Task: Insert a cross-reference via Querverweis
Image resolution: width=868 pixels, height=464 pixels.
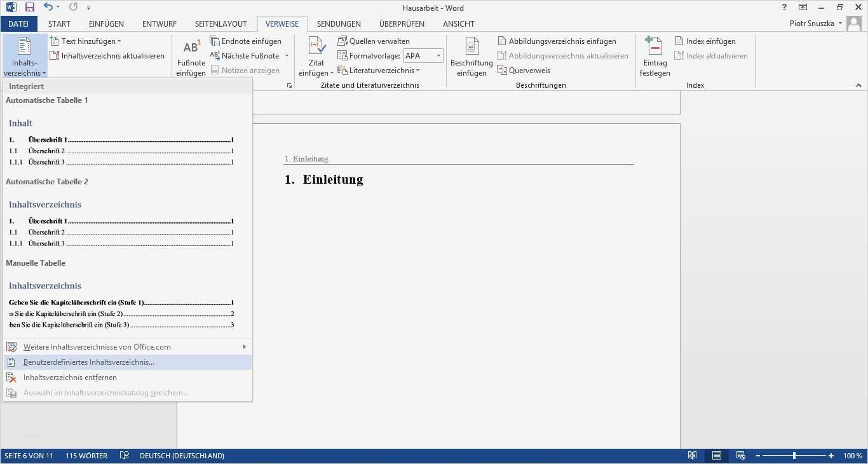Action: (524, 71)
